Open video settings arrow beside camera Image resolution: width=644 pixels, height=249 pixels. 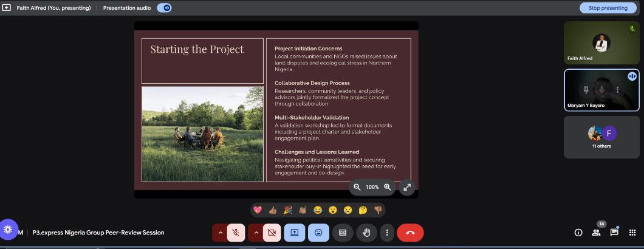(x=256, y=233)
